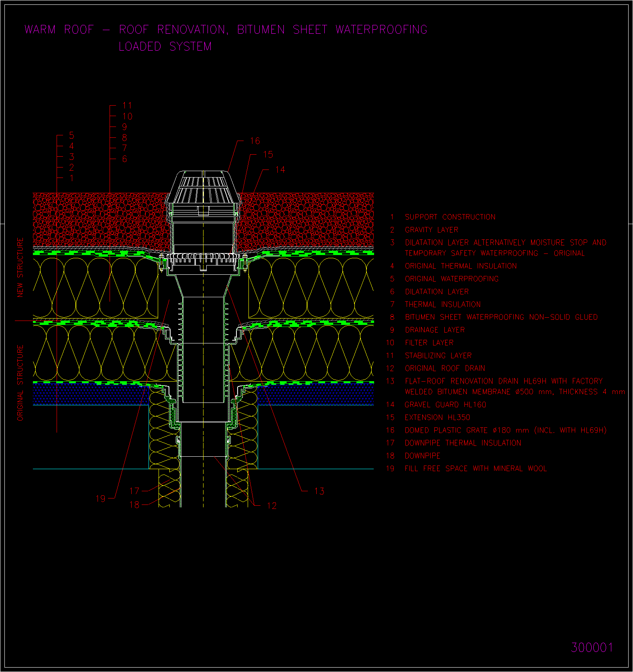Select layer callout number 1
Viewport: 633px width, 672px height.
[x=71, y=178]
